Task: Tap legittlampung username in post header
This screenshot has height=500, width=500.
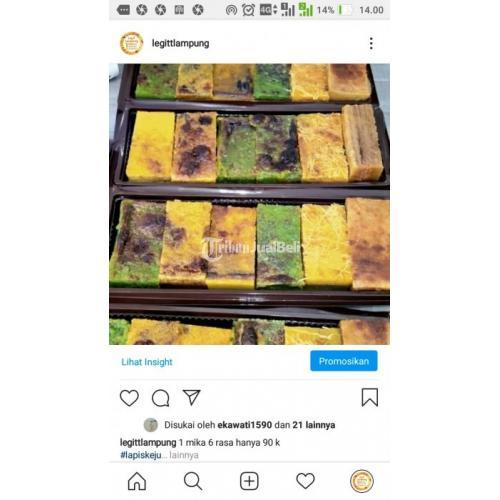Action: click(180, 43)
